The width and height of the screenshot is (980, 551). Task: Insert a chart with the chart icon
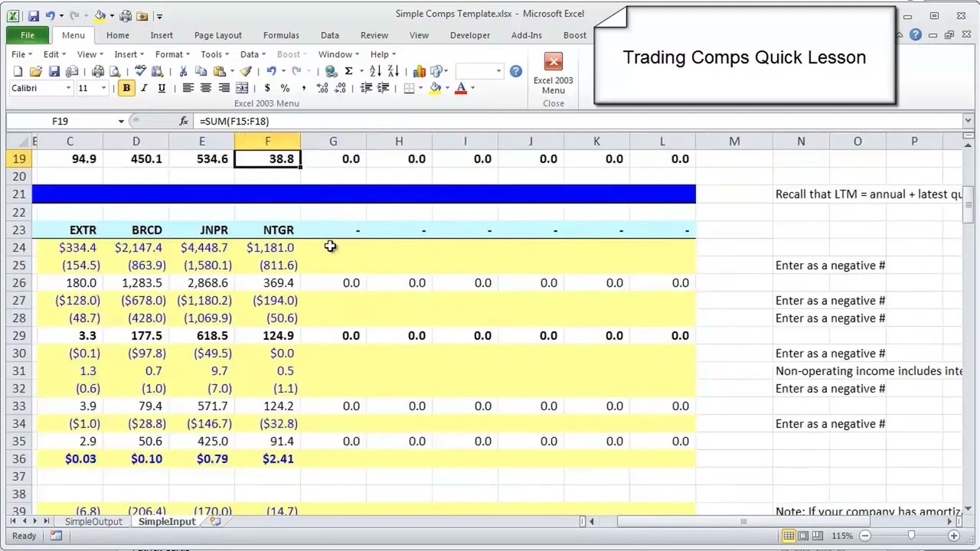pyautogui.click(x=420, y=71)
